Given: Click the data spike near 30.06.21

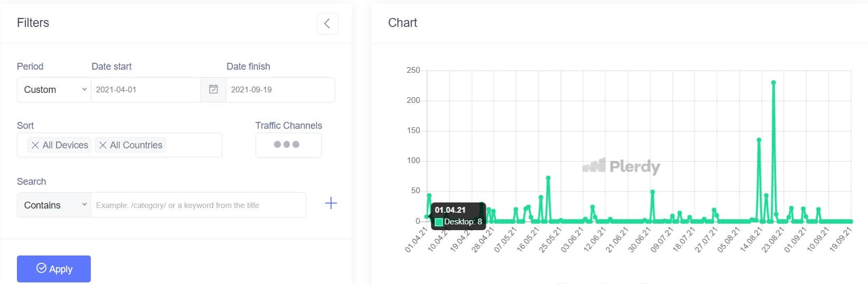Looking at the screenshot, I should 653,192.
